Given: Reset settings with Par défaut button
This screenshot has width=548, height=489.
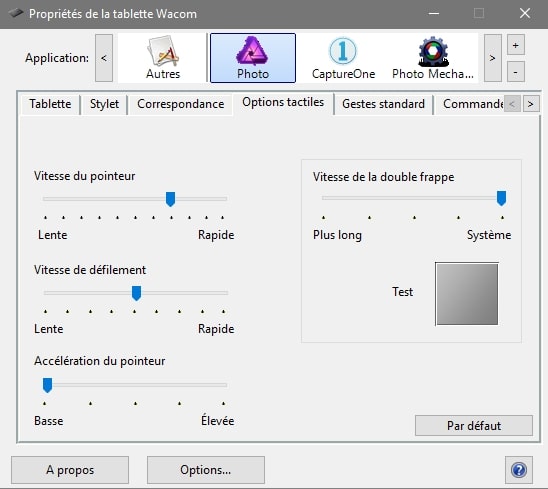Looking at the screenshot, I should (x=474, y=426).
